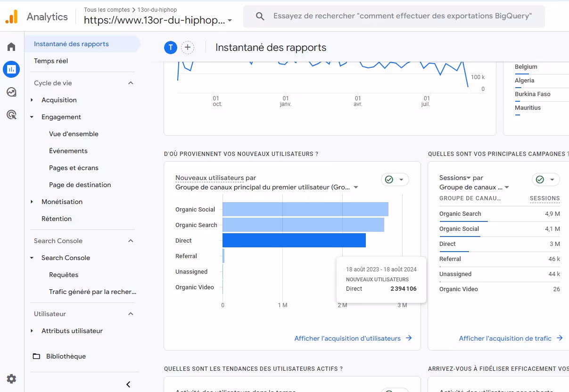The height and width of the screenshot is (392, 569).
Task: Open the Advertising icon in left rail
Action: [x=11, y=114]
